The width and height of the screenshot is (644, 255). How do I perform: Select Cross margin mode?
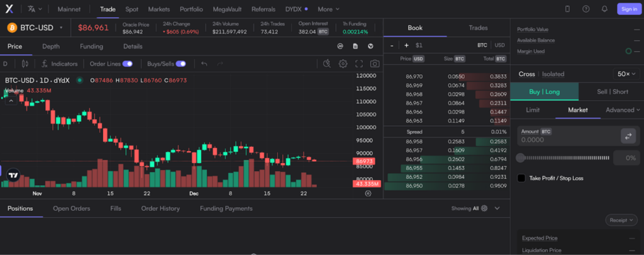(526, 74)
